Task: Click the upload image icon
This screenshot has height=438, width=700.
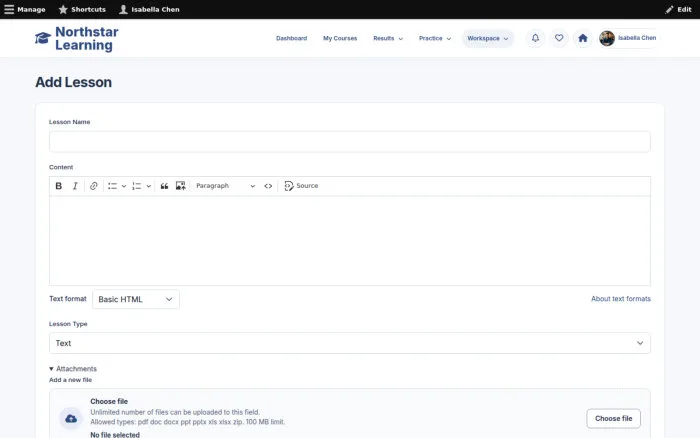Action: (x=180, y=186)
